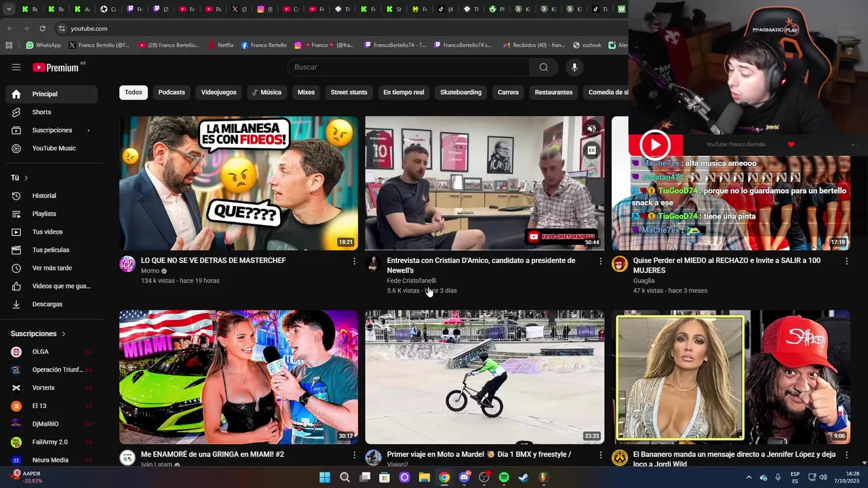Open the DjMaRiiO channel subscription
The width and height of the screenshot is (868, 488).
click(52, 424)
